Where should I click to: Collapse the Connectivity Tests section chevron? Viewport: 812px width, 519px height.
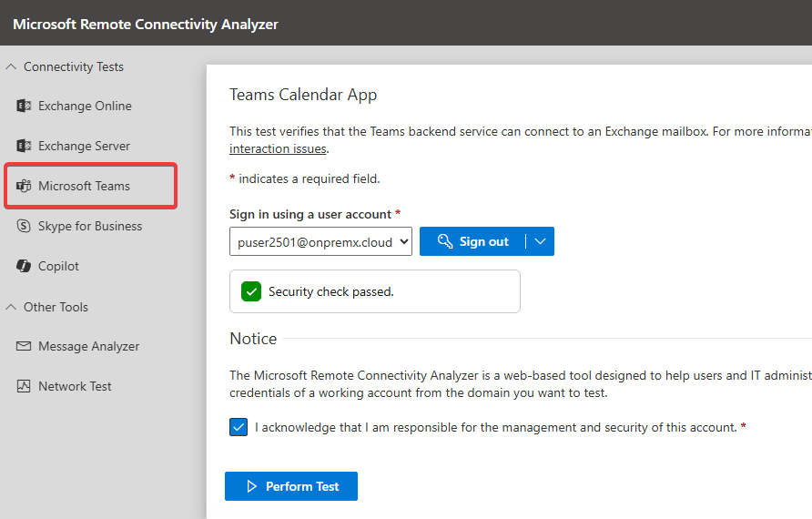pos(11,66)
